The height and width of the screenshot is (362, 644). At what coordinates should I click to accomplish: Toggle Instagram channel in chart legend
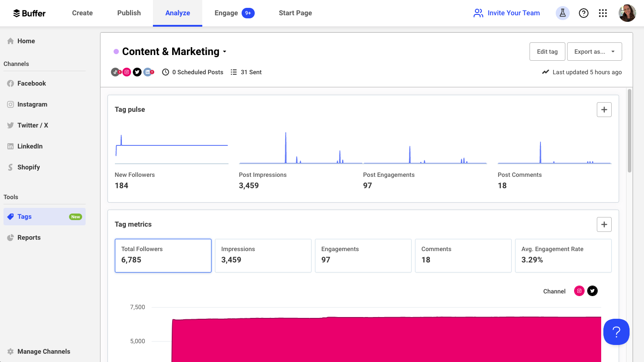click(x=579, y=291)
